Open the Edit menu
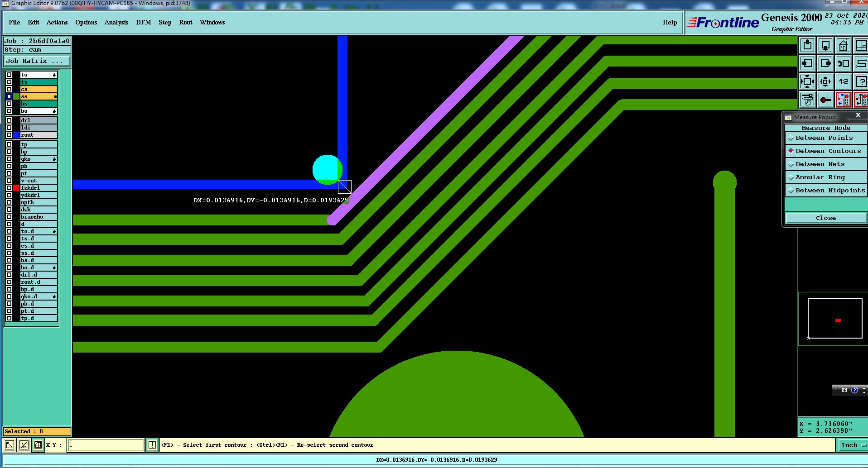Screen dimensions: 868x468 34,22
